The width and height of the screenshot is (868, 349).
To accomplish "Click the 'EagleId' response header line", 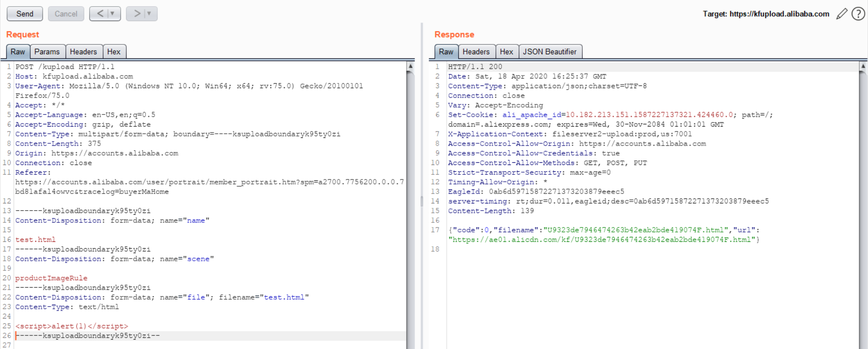I will (x=536, y=192).
